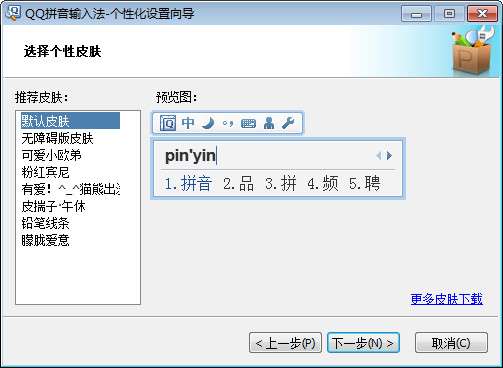Click the QQ logo icon in preview toolbar
503x368 pixels.
[168, 123]
